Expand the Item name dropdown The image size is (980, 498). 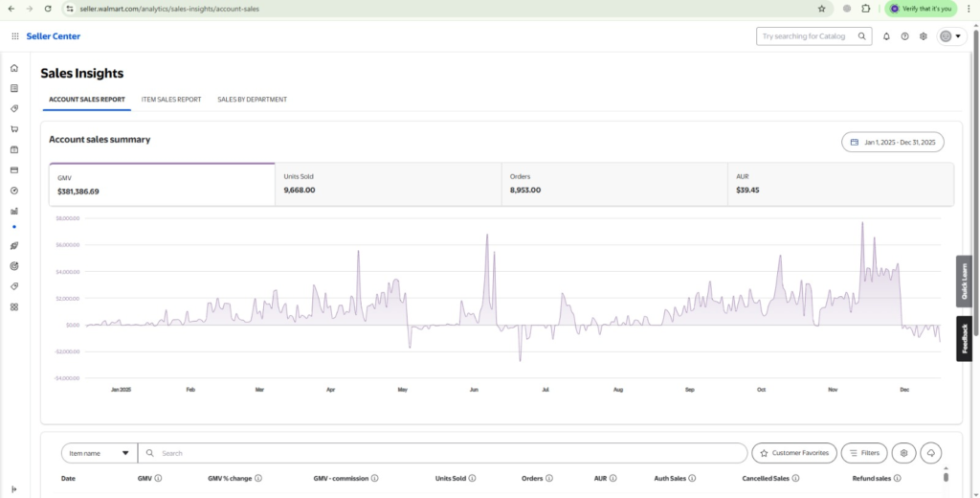[100, 453]
